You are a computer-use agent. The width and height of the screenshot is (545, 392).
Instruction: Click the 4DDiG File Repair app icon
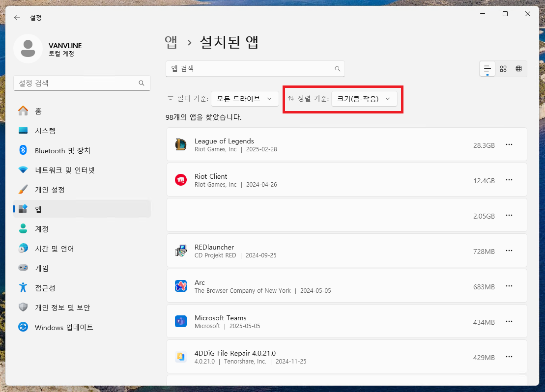tap(181, 357)
